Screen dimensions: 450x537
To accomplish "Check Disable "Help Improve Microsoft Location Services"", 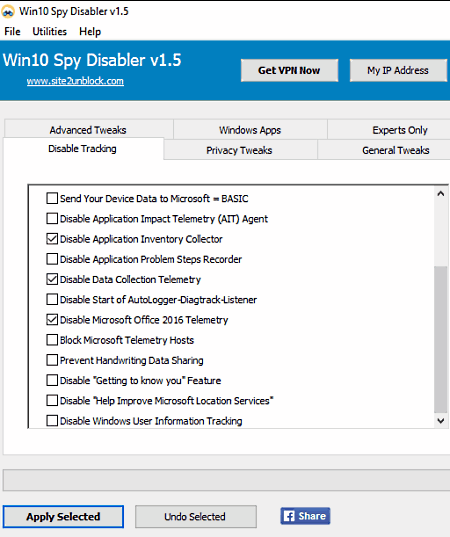I will pos(52,400).
